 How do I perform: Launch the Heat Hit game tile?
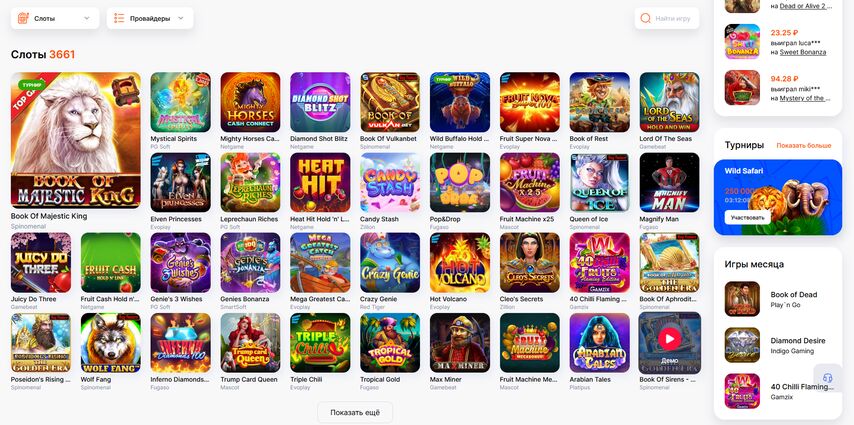pos(320,182)
